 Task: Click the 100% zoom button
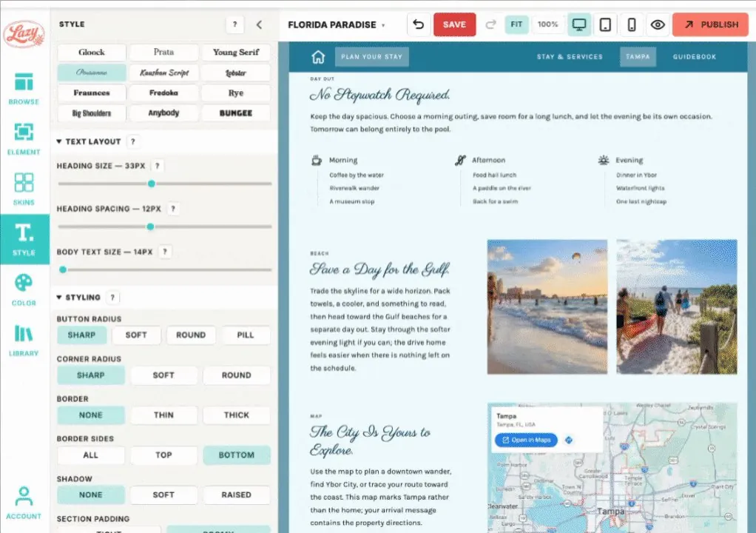tap(547, 24)
